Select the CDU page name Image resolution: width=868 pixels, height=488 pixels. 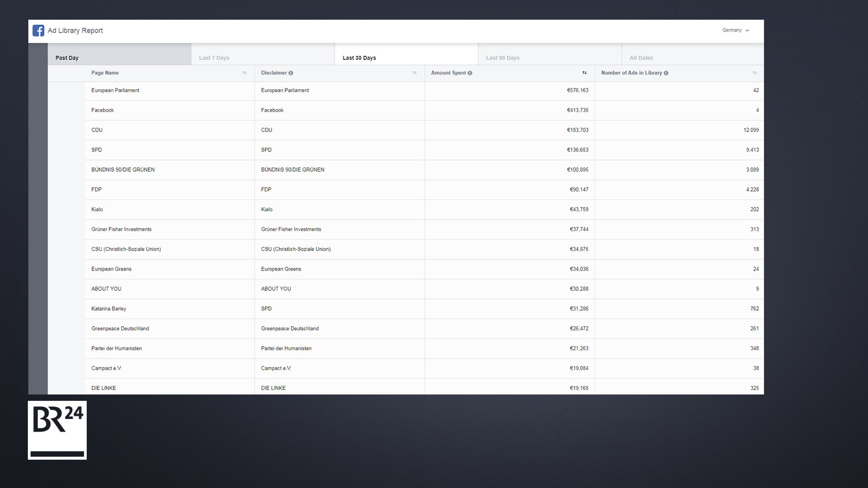pyautogui.click(x=97, y=130)
